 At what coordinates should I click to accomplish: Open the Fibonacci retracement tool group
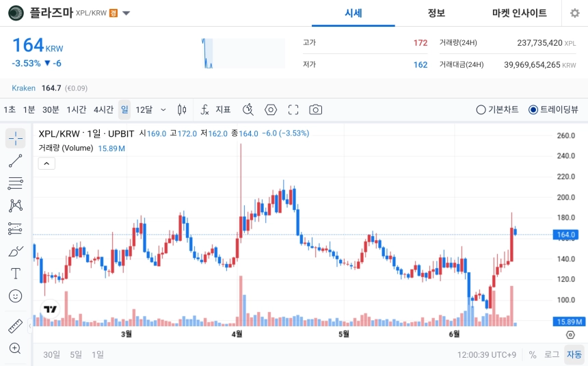coord(15,183)
